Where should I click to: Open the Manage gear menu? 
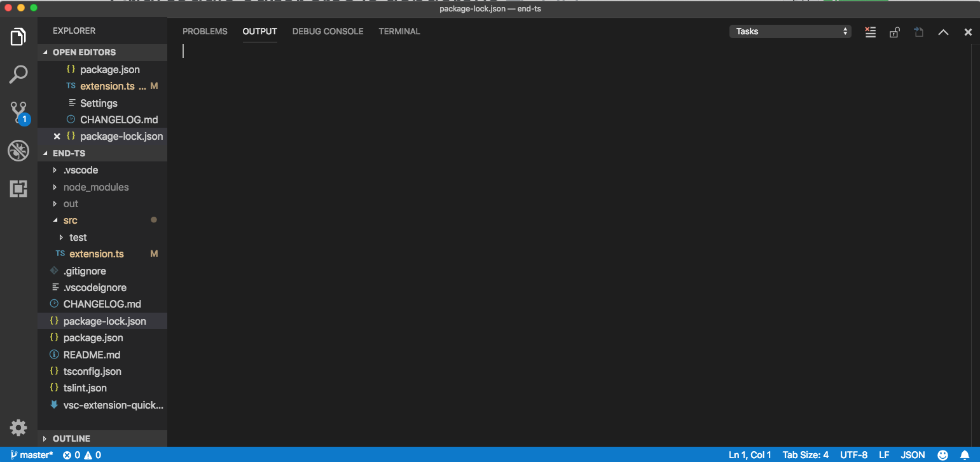(18, 428)
